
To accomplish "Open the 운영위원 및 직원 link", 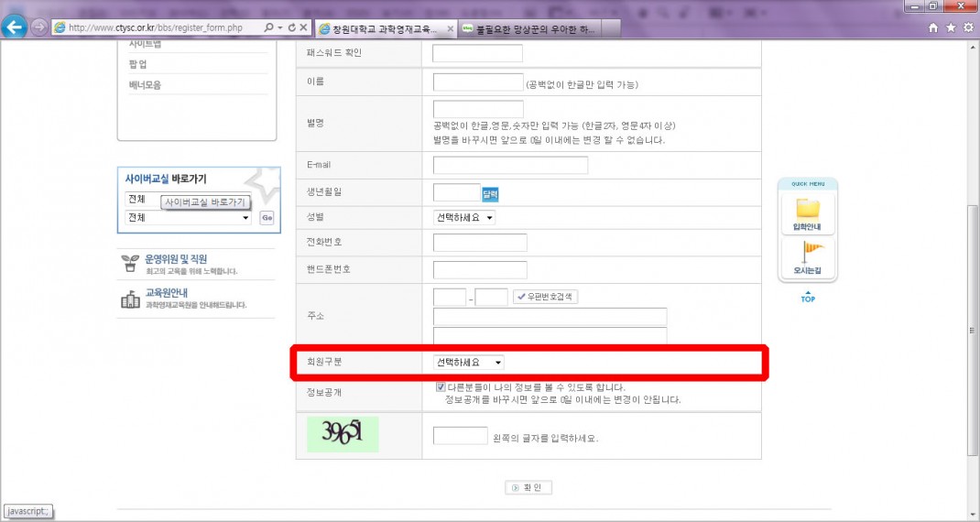I will [x=176, y=259].
